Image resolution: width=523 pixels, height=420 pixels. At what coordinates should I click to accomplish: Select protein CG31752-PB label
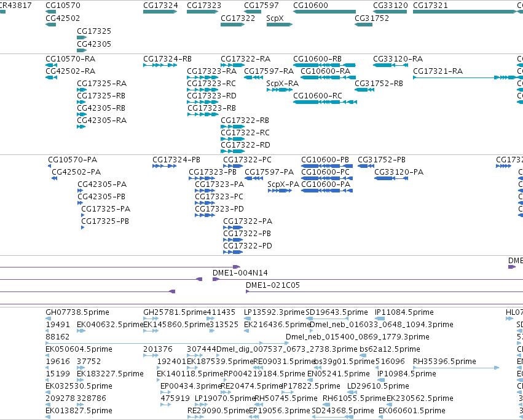pyautogui.click(x=382, y=160)
